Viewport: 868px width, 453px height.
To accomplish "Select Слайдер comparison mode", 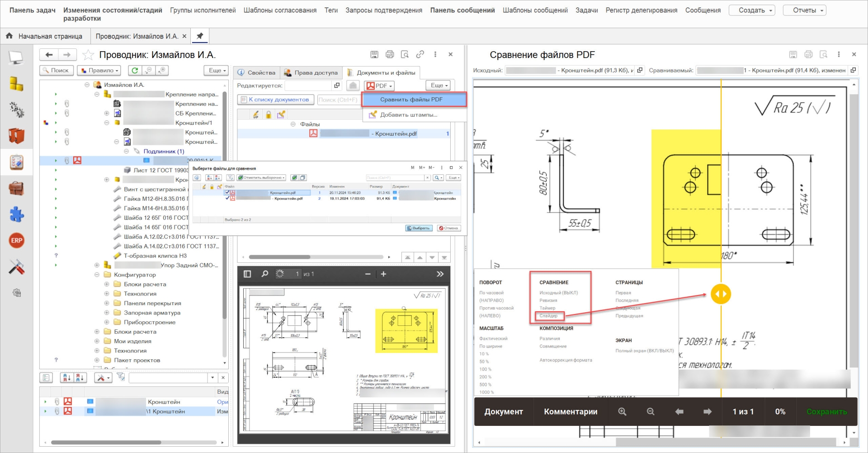I will click(548, 316).
